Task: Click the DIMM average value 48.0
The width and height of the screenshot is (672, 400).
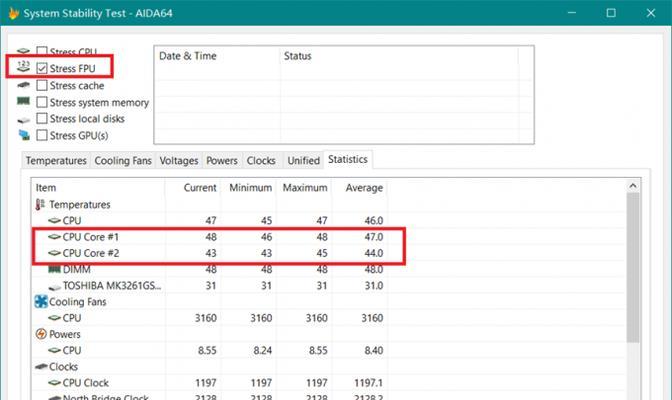Action: tap(373, 269)
